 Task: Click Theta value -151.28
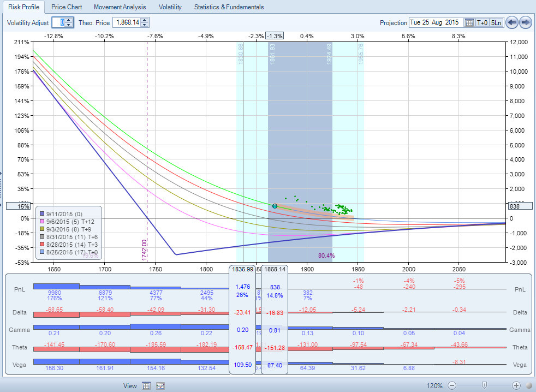[275, 348]
